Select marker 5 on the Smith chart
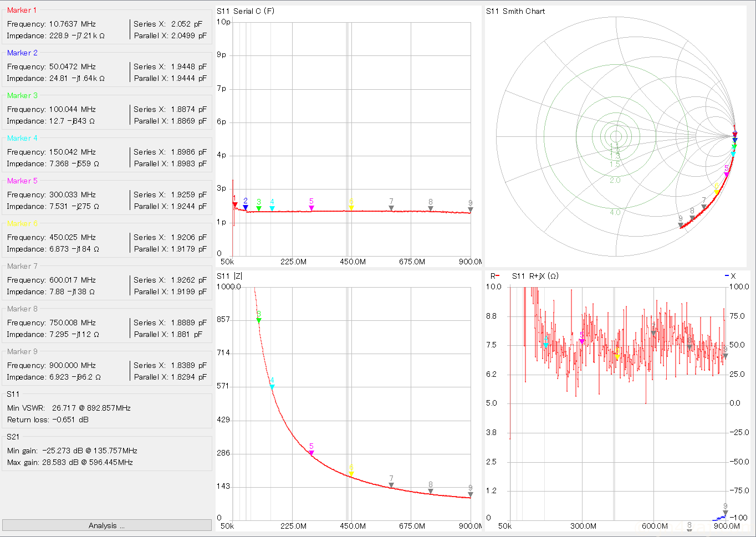 pos(727,175)
